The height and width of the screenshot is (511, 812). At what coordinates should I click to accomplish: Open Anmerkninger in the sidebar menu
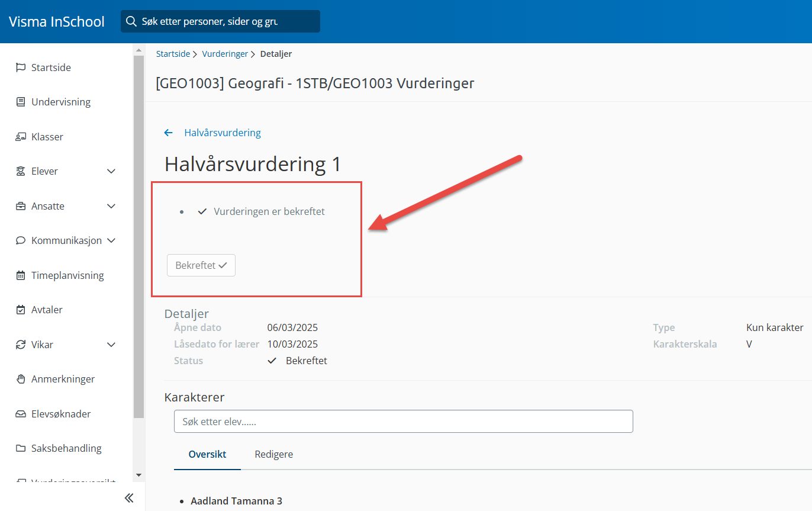pos(63,379)
